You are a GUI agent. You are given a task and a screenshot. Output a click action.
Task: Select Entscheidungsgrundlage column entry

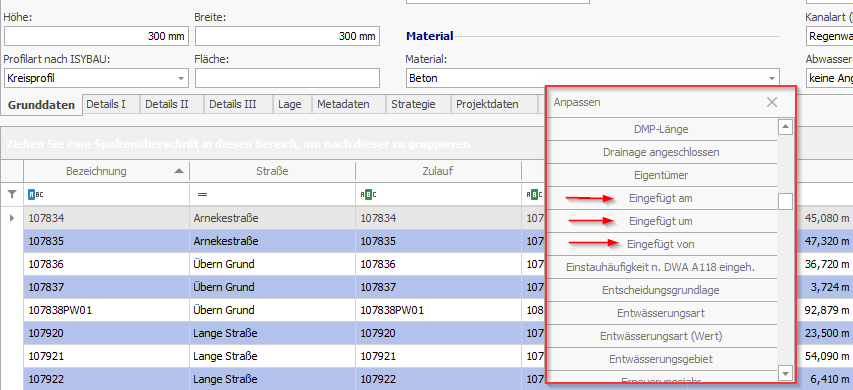[x=661, y=290]
